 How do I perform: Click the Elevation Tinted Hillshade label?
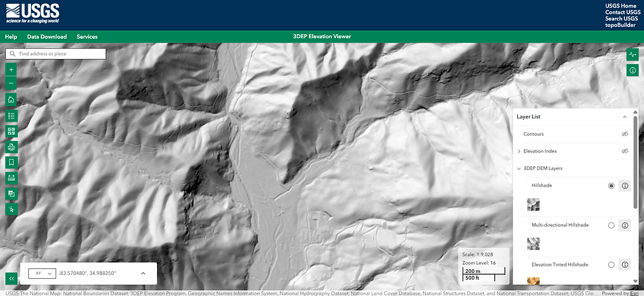coord(560,264)
